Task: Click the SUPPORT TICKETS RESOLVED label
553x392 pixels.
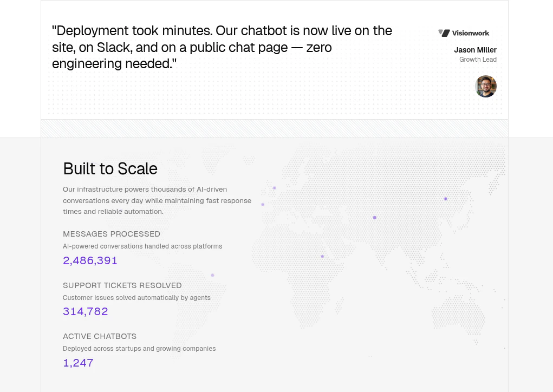Action: 122,285
